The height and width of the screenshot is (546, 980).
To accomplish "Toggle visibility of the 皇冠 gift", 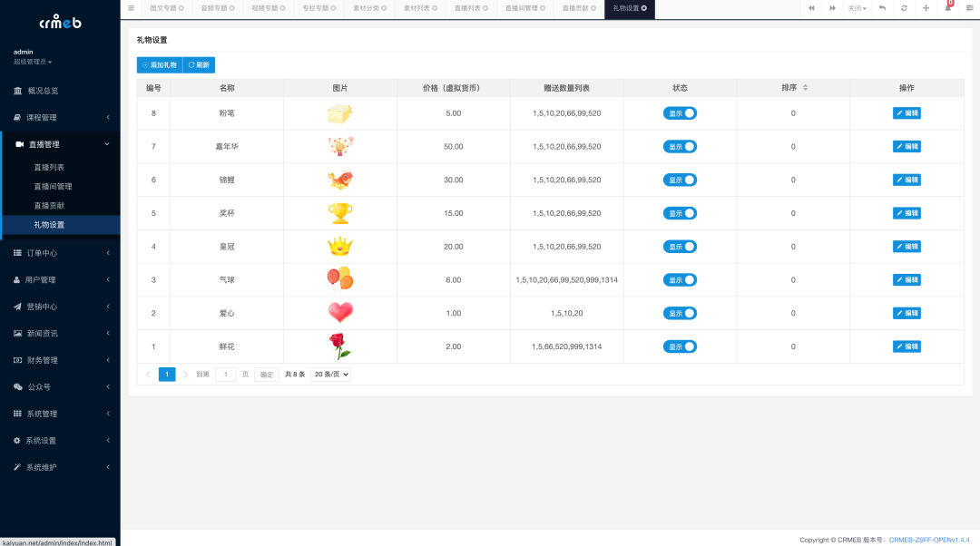I will 680,246.
